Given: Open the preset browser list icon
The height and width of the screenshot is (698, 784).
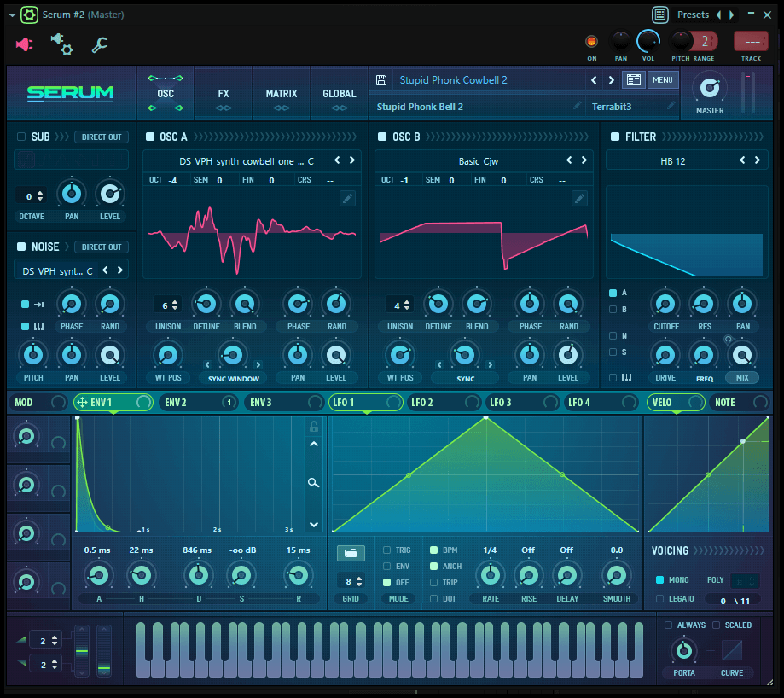Looking at the screenshot, I should pos(633,80).
